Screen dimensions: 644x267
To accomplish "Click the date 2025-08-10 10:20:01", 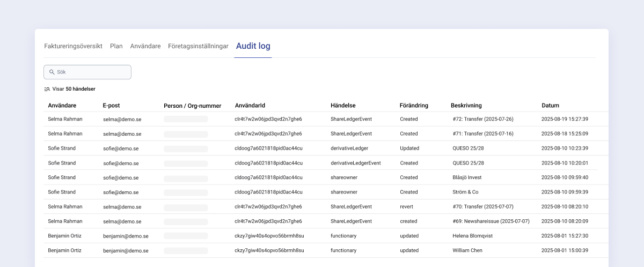I will tap(565, 163).
